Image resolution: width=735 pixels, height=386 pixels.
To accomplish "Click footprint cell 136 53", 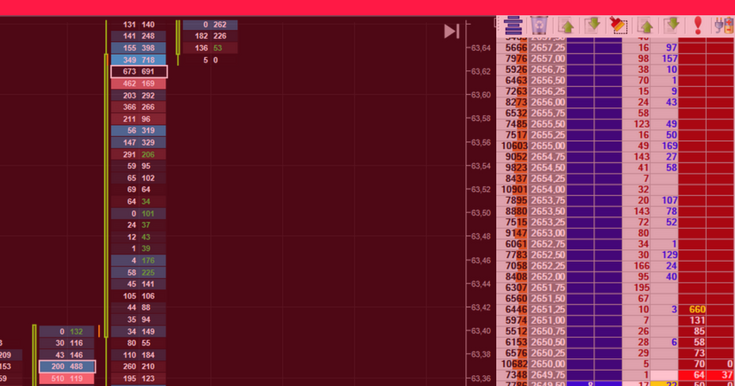I will click(210, 48).
